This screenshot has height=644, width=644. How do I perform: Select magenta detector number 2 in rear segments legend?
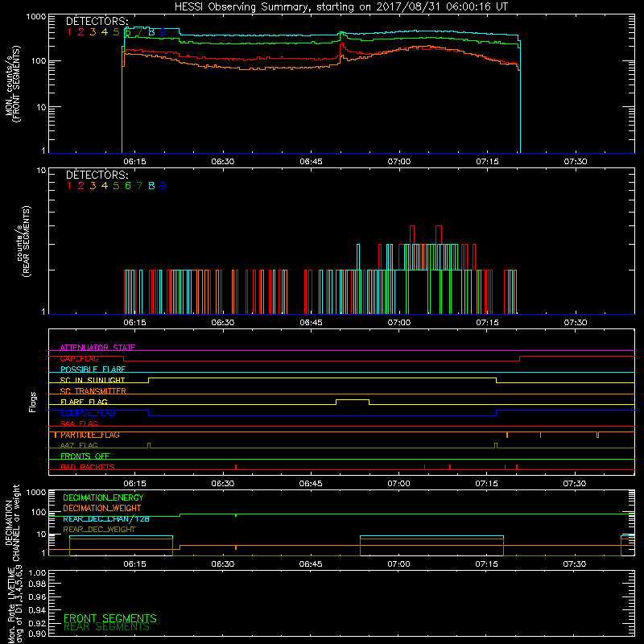[x=81, y=186]
